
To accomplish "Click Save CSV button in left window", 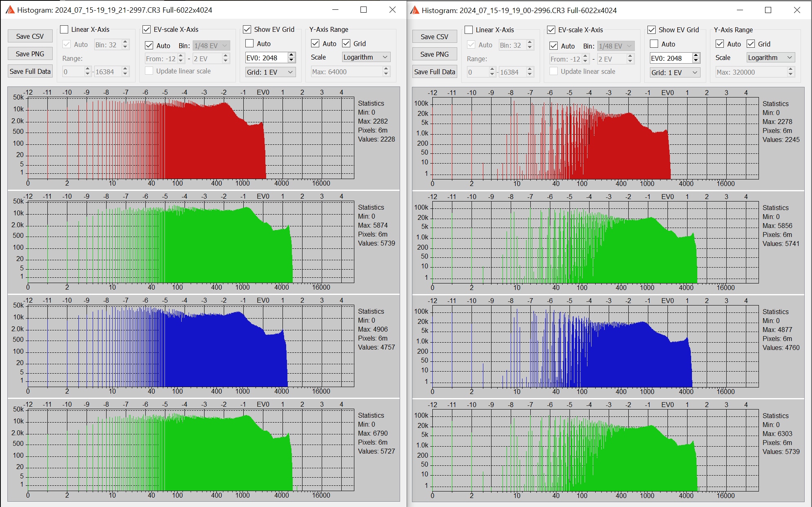I will coord(30,36).
